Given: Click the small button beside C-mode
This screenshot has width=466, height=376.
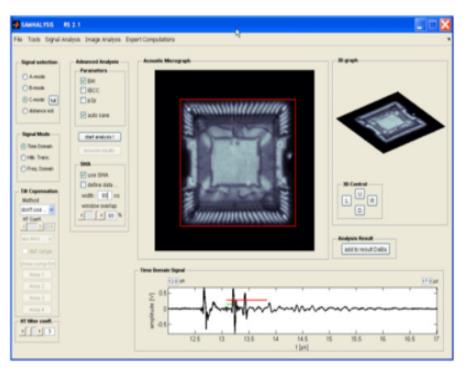Looking at the screenshot, I should [53, 100].
